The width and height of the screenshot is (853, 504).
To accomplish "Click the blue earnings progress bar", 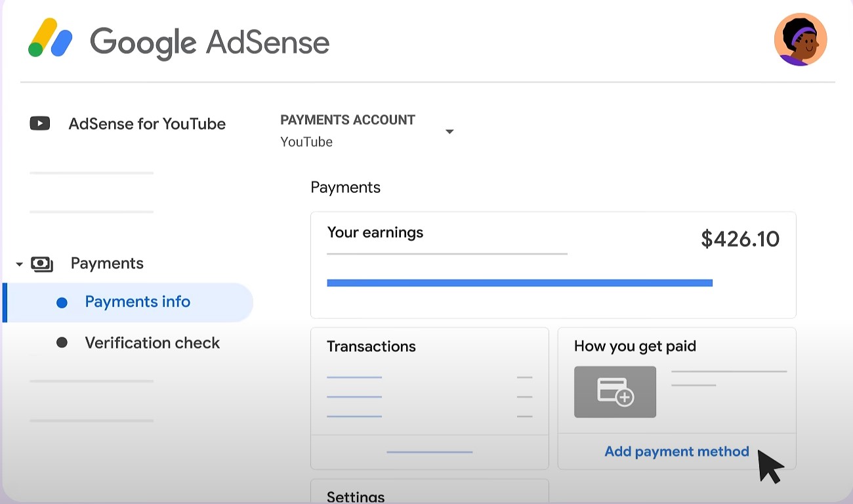I will [520, 283].
